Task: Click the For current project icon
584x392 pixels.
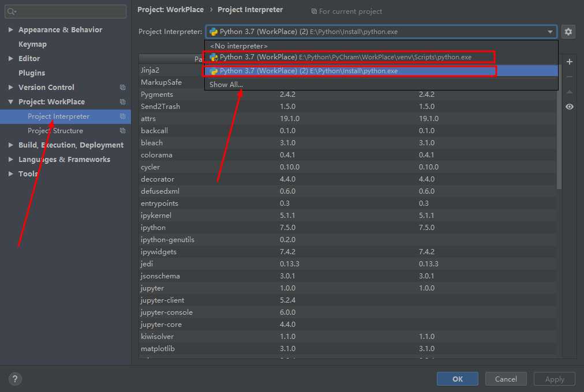Action: 314,12
